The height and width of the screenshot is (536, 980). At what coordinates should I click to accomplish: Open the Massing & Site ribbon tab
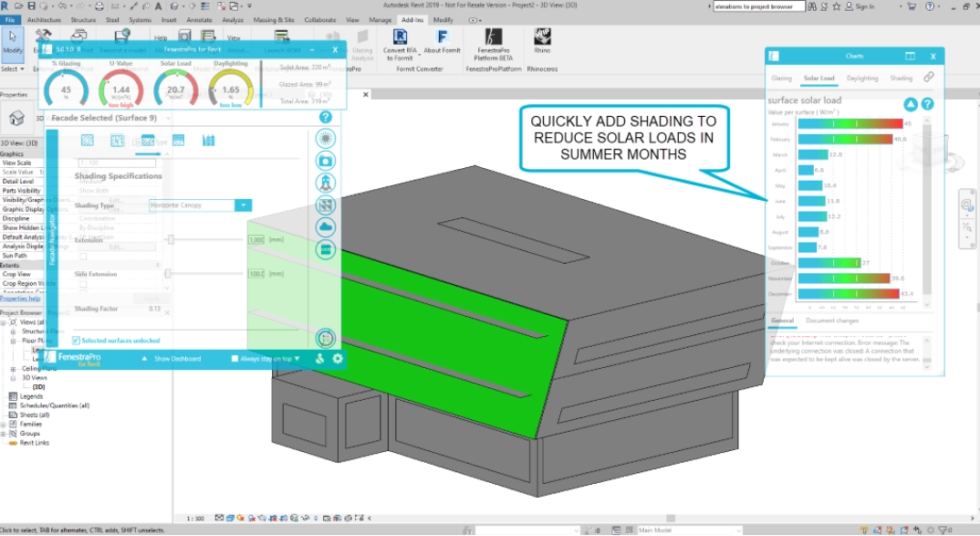click(x=274, y=20)
